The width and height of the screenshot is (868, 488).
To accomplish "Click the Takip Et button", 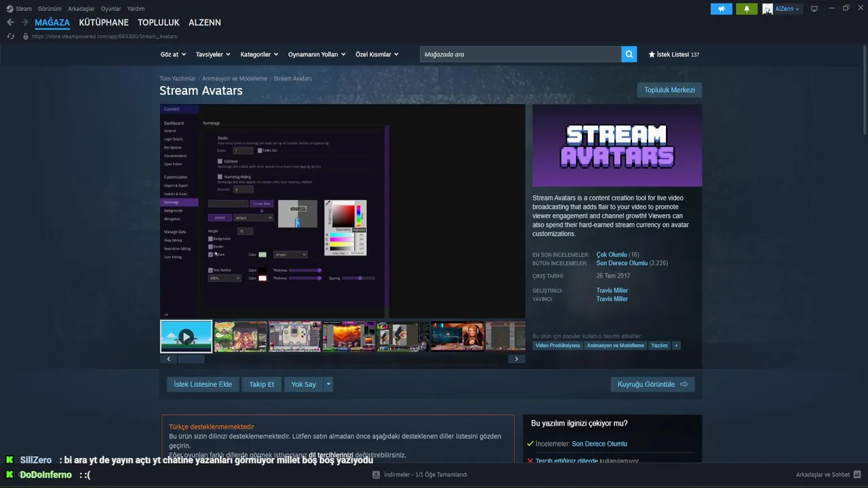I will tap(262, 384).
